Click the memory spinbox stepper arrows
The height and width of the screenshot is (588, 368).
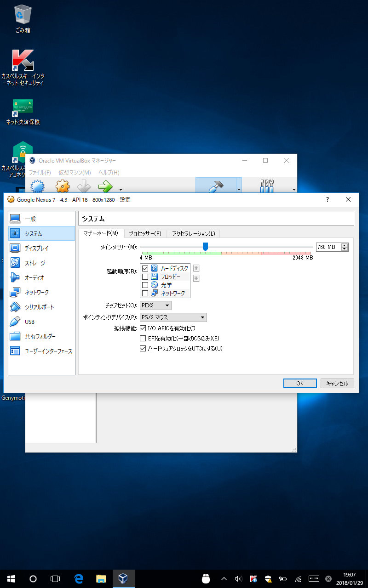pyautogui.click(x=345, y=247)
